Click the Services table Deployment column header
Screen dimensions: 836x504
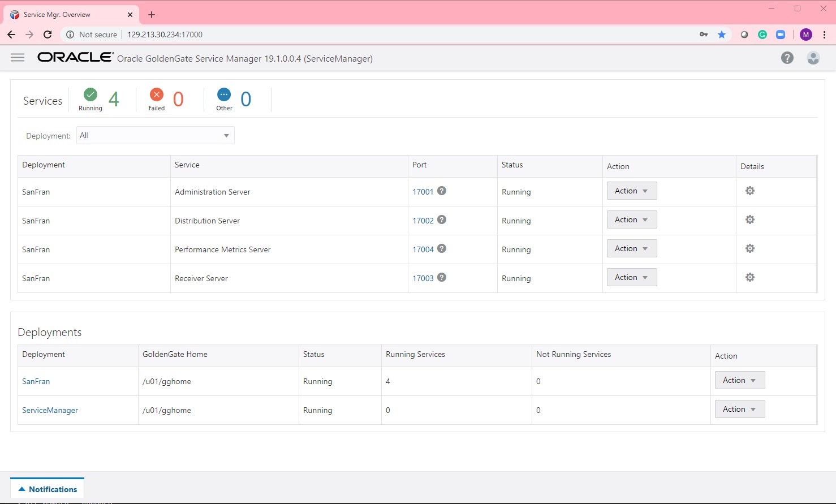[44, 165]
